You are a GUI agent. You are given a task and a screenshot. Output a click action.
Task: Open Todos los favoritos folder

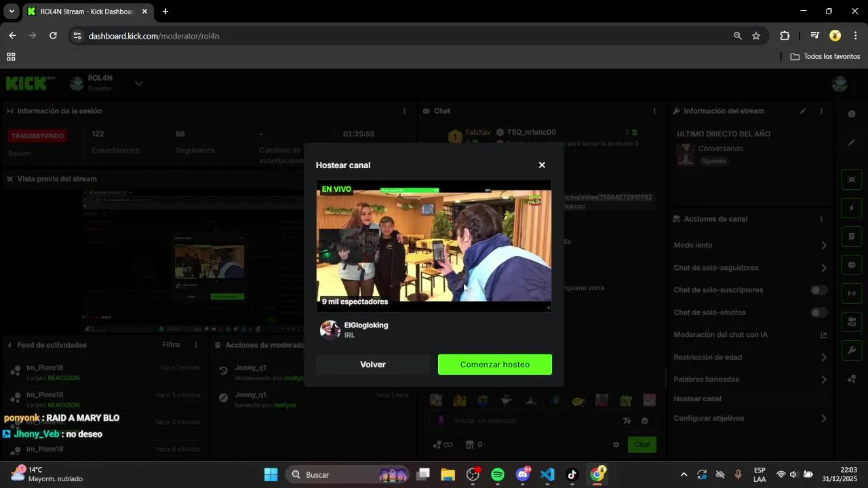825,57
